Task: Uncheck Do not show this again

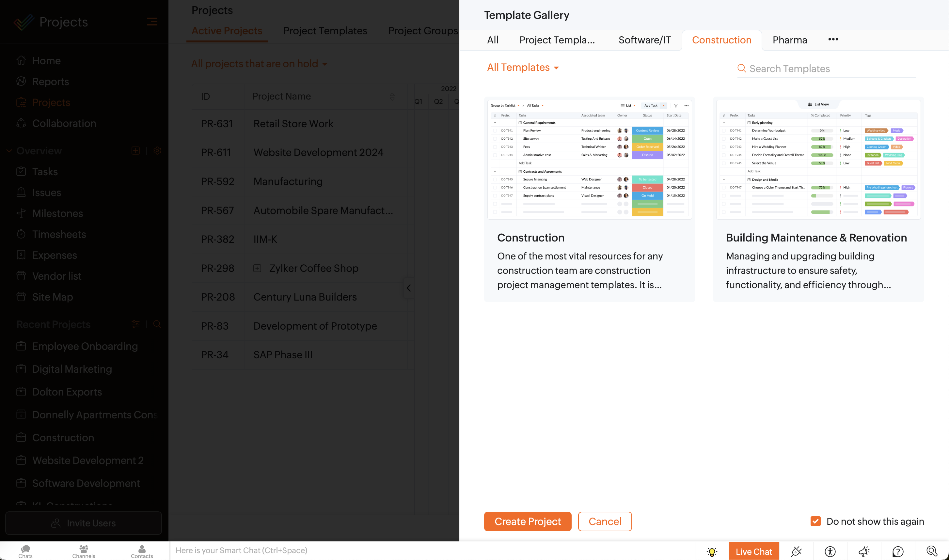Action: 815,521
